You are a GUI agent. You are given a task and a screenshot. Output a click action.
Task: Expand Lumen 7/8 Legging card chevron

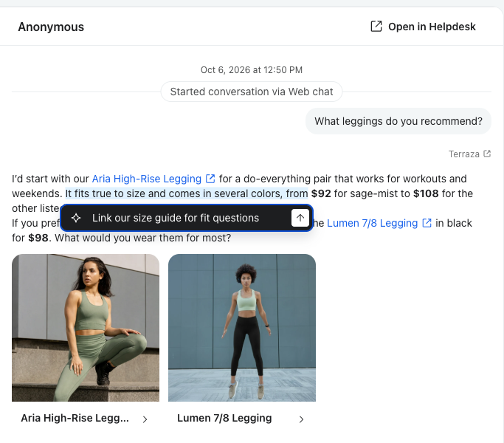(301, 419)
